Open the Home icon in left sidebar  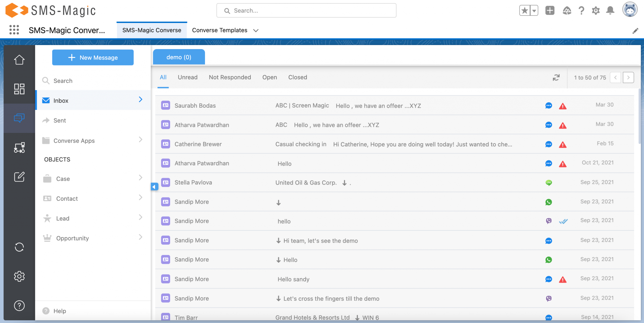[x=19, y=59]
